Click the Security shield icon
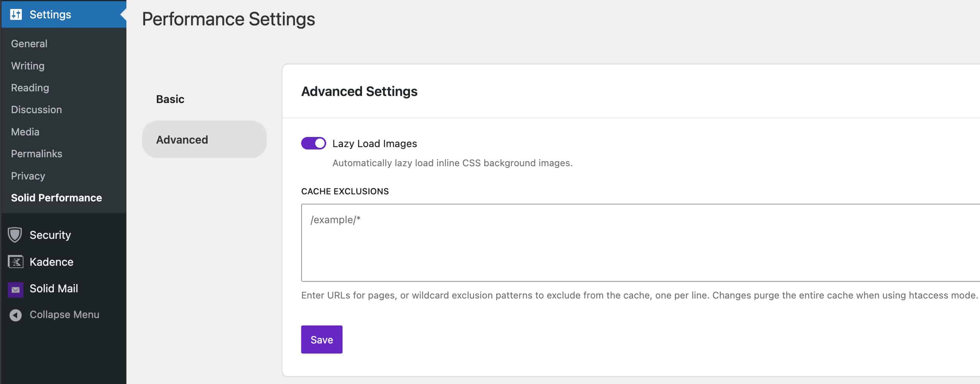980x384 pixels. point(15,235)
